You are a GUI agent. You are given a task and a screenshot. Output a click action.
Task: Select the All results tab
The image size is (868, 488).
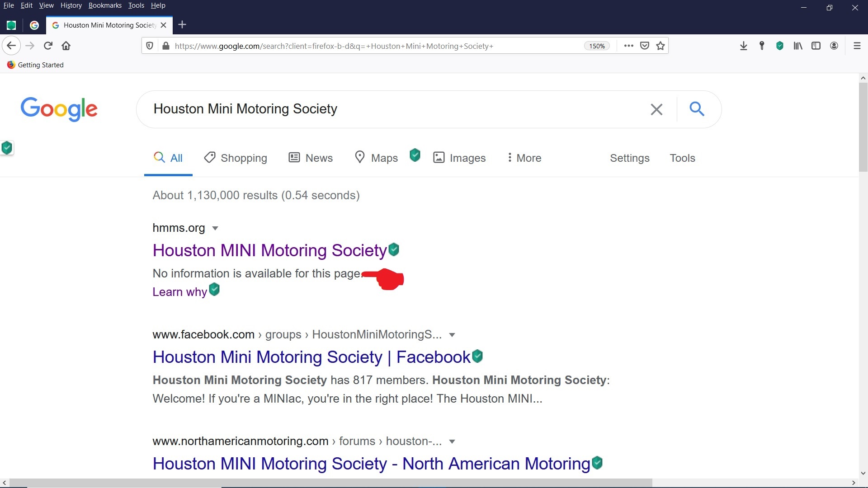[x=168, y=158]
